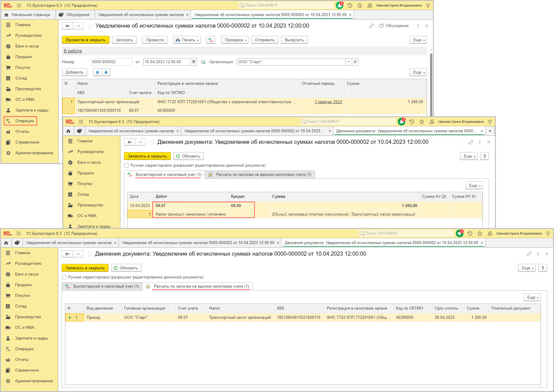
Task: Focus the Номер field with 0000-000002
Action: pyautogui.click(x=112, y=62)
